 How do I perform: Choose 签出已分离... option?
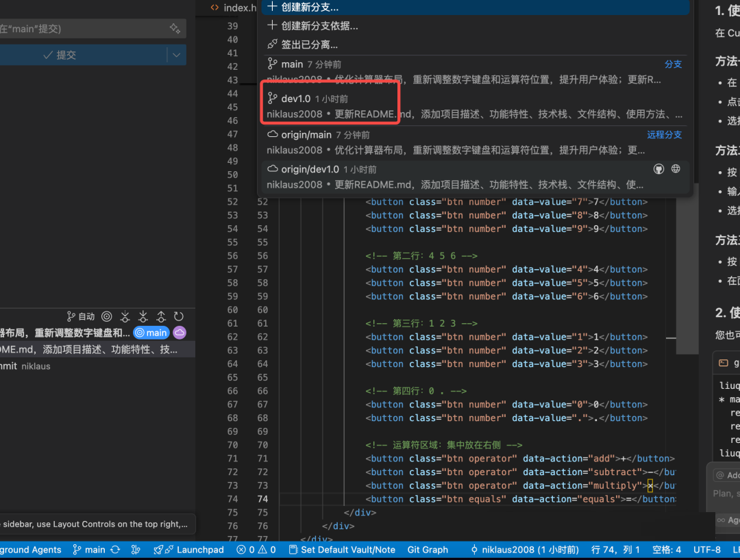coord(476,44)
